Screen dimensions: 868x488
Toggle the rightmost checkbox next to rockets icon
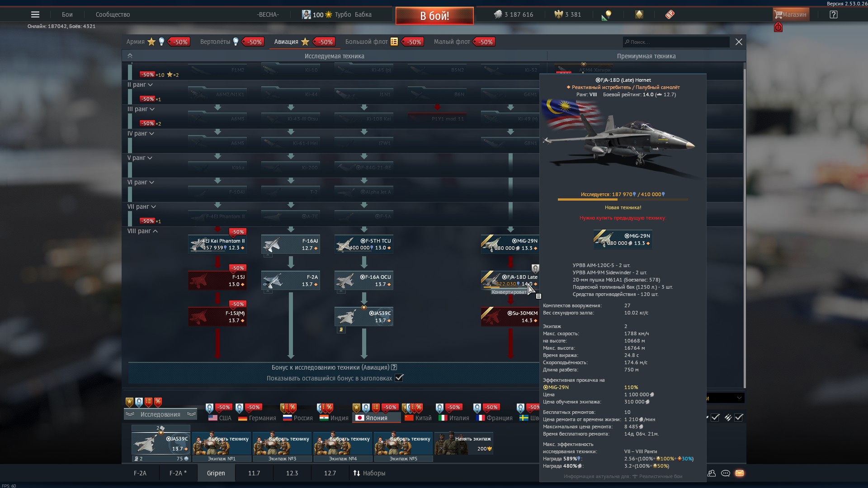(x=739, y=418)
